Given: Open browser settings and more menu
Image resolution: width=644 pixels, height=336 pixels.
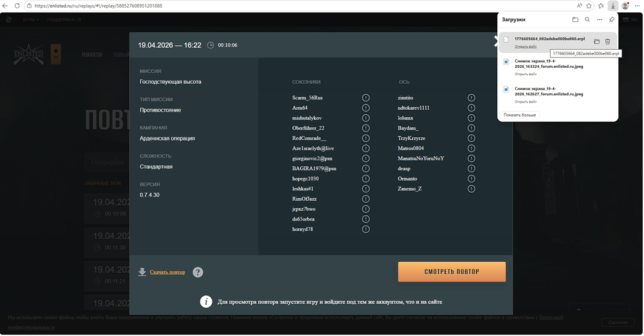Looking at the screenshot, I should point(637,6).
